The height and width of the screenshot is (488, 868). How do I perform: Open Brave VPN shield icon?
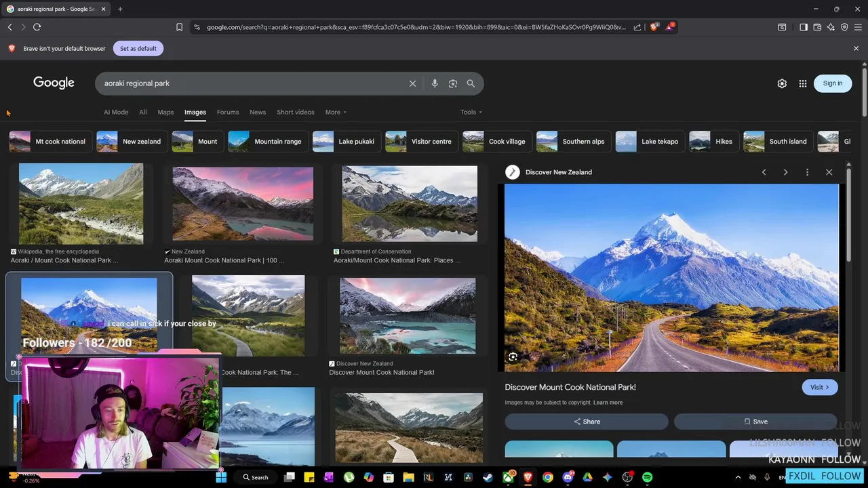(x=844, y=27)
